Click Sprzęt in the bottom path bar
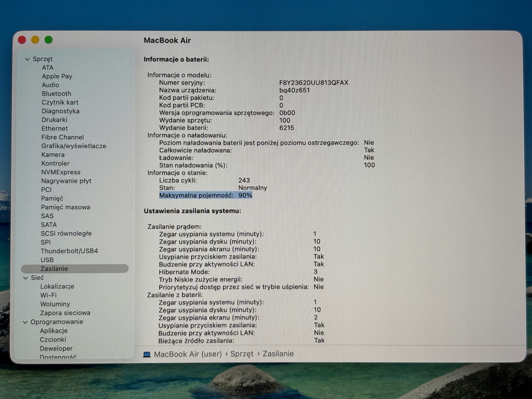Screen dimensions: 532x399 (x=242, y=354)
